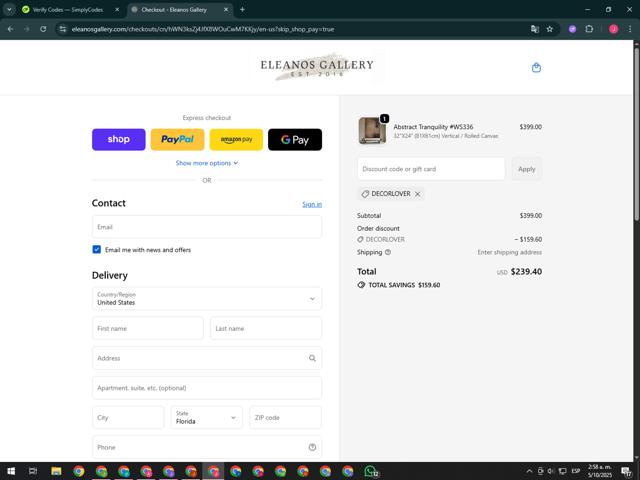Screen dimensions: 640x480
Task: Open the cart bag icon
Action: (536, 68)
